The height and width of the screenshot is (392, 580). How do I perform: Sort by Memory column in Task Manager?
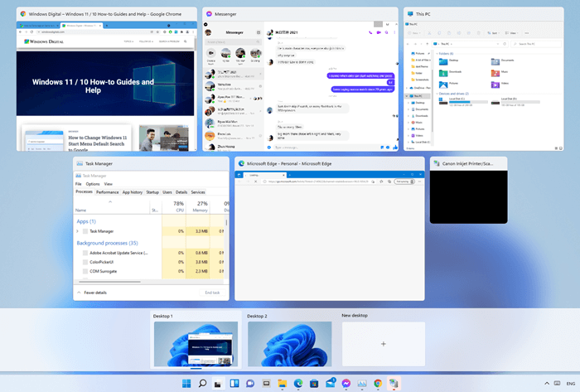(x=198, y=206)
